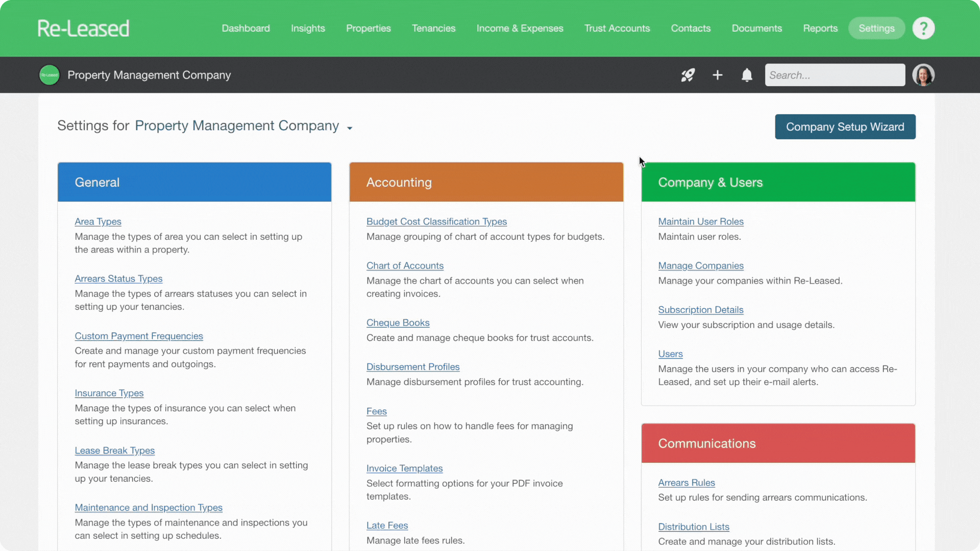
Task: Open the help question mark icon
Action: (923, 28)
